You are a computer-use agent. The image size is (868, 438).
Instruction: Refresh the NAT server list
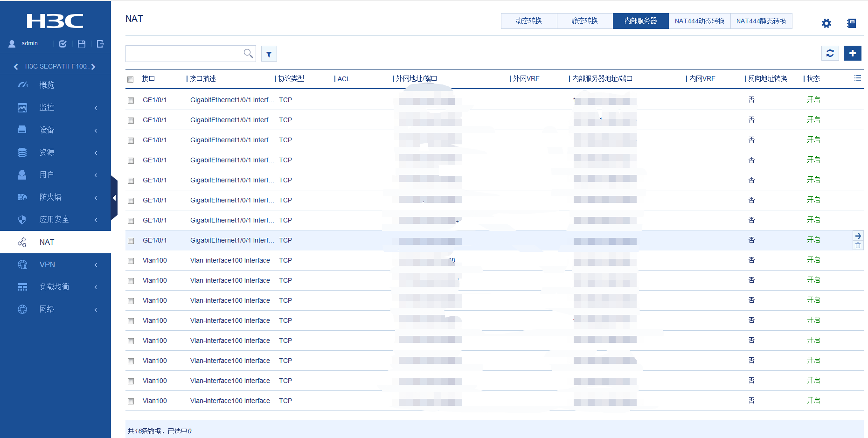coord(830,53)
